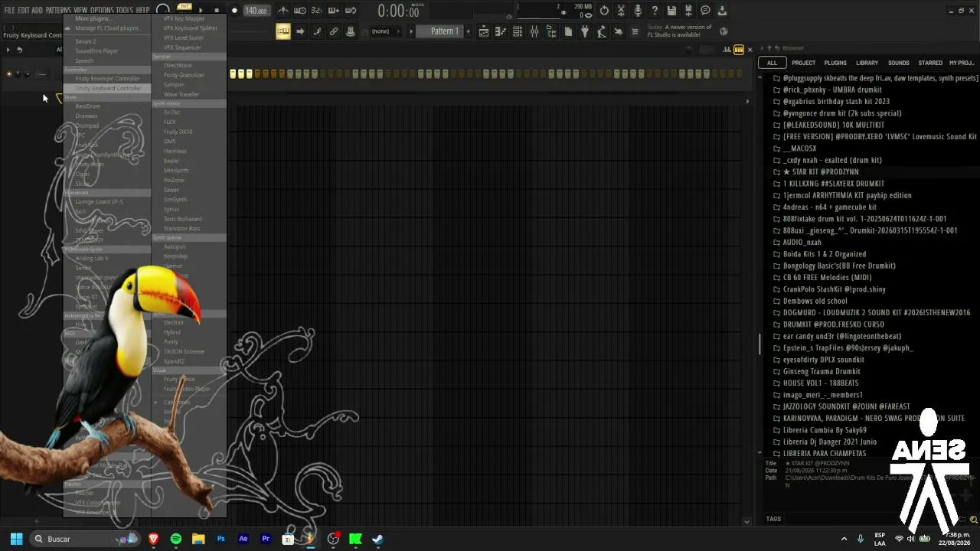980x551 pixels.
Task: Click the undo history circular arrow icon
Action: coord(604,11)
